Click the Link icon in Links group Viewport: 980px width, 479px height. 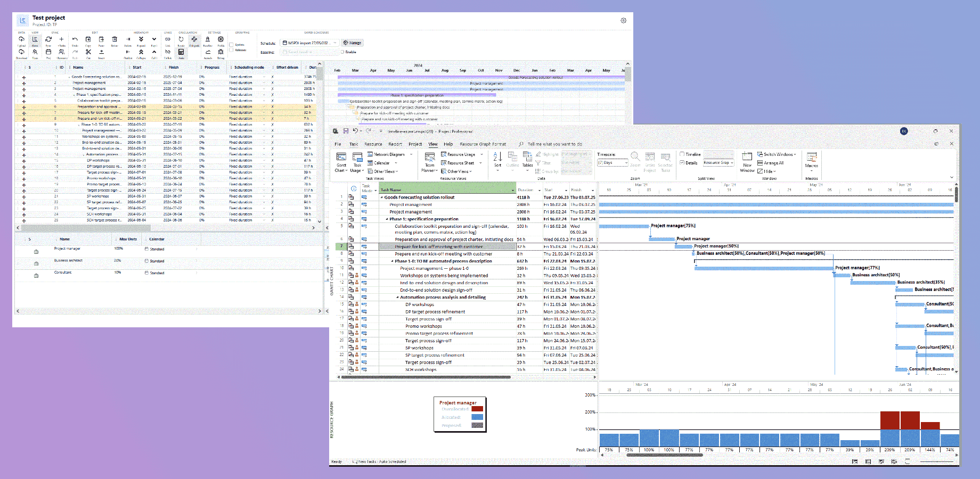[168, 39]
